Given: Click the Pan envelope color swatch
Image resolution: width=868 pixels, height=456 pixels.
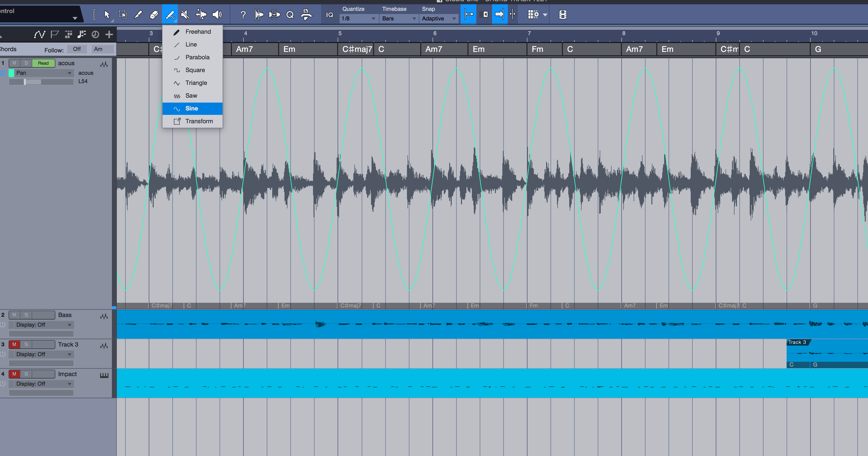Looking at the screenshot, I should 12,73.
